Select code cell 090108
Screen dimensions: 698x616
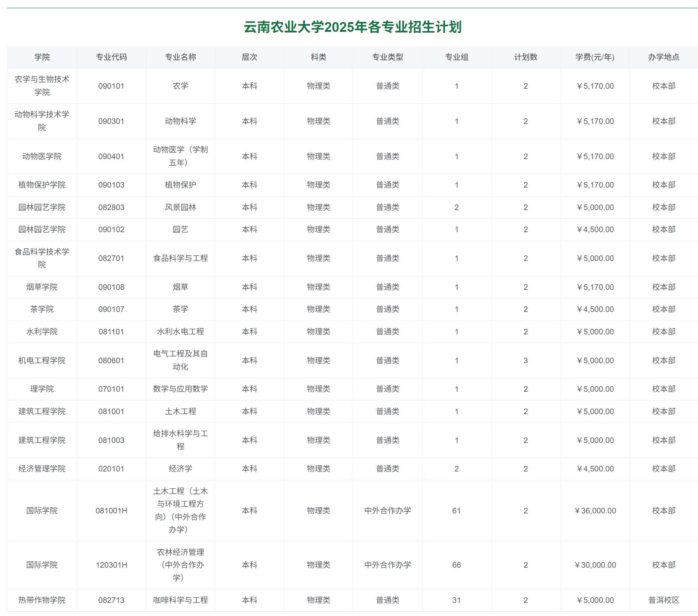tap(111, 287)
